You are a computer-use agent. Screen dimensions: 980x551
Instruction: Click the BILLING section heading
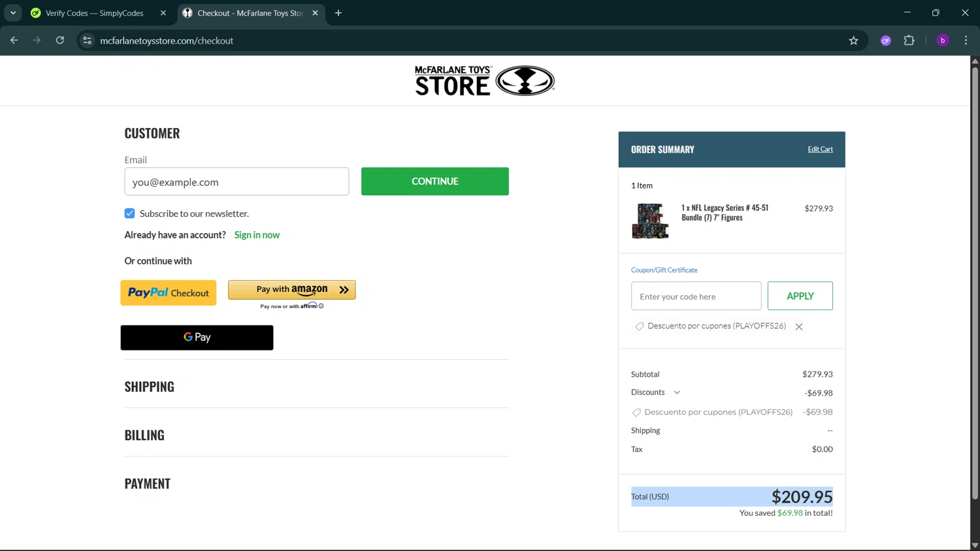(x=144, y=435)
